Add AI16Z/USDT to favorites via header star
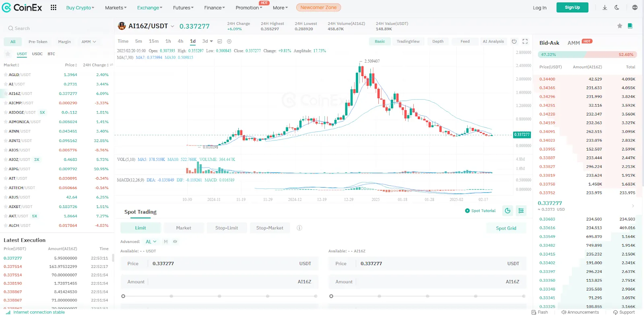 (x=619, y=26)
